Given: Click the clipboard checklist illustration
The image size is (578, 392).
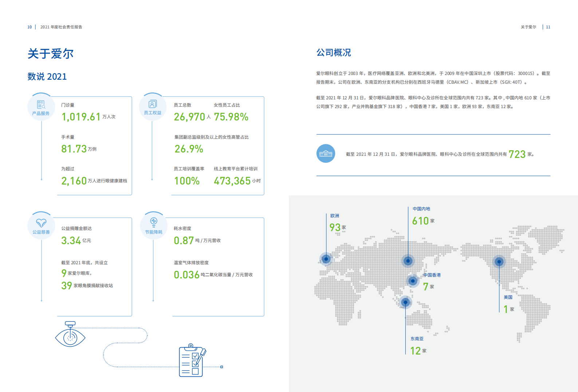Looking at the screenshot, I should (x=193, y=360).
